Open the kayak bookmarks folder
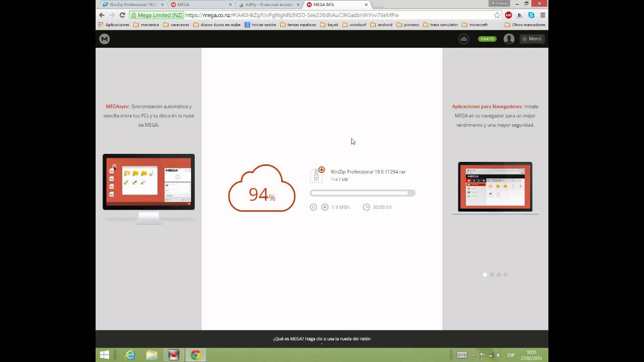This screenshot has height=362, width=644. tap(329, 25)
